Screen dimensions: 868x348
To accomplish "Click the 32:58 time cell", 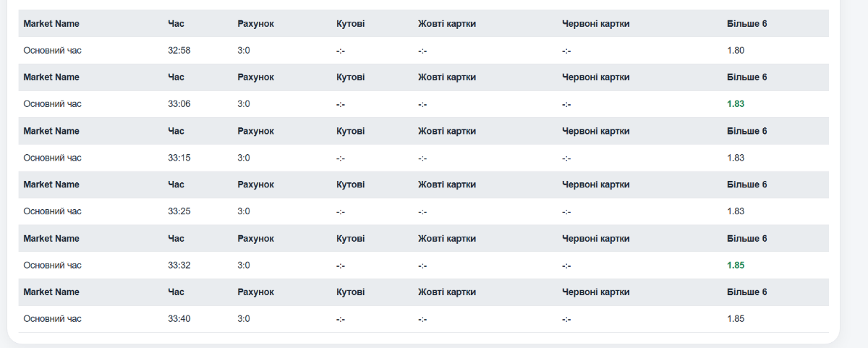I will (179, 51).
